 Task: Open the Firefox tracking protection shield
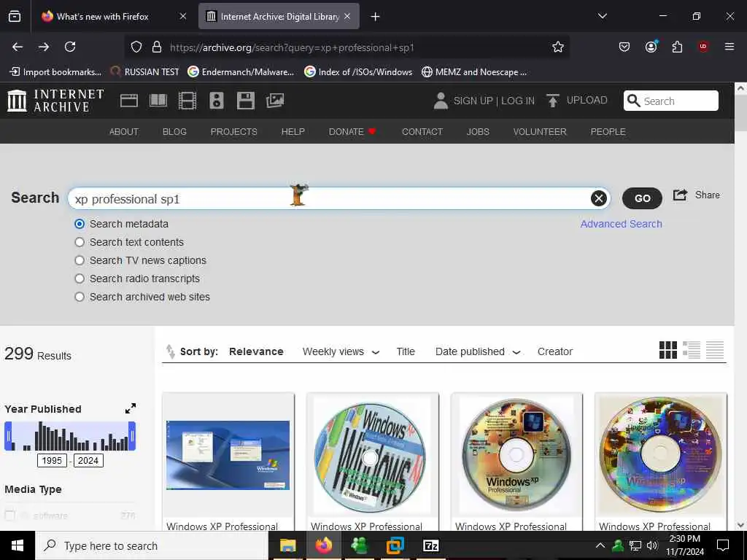136,47
